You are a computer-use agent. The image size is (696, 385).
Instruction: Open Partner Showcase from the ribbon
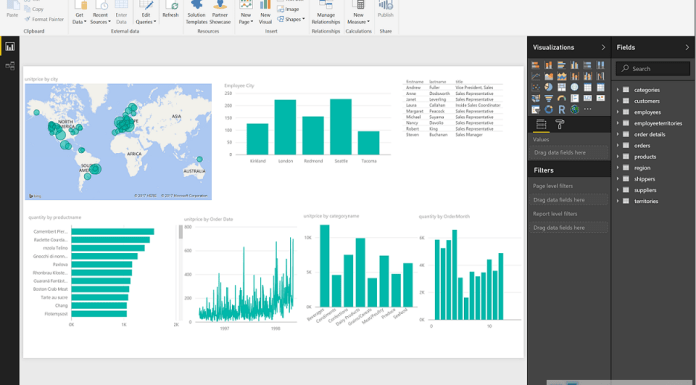coord(220,12)
